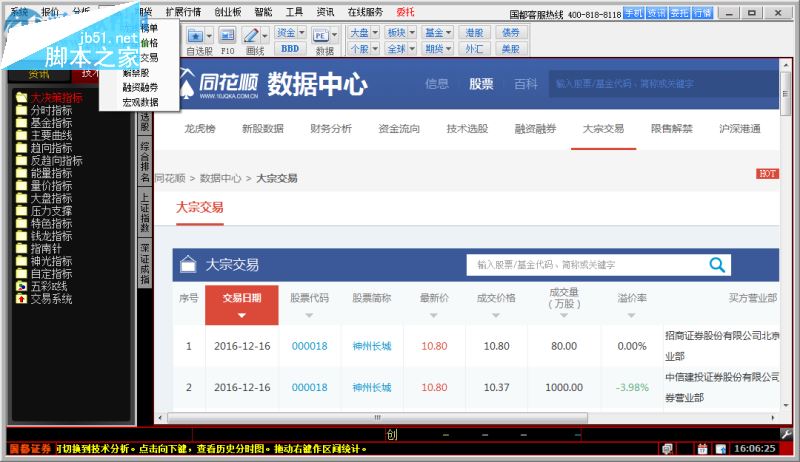Open the 创业板 menu
Viewport: 800px width, 462px height.
click(228, 12)
